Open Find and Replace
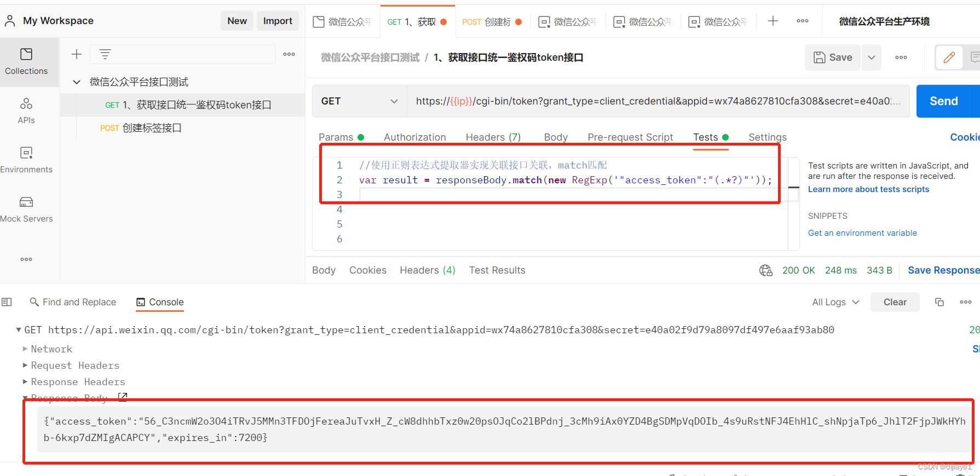This screenshot has height=476, width=980. [x=73, y=302]
